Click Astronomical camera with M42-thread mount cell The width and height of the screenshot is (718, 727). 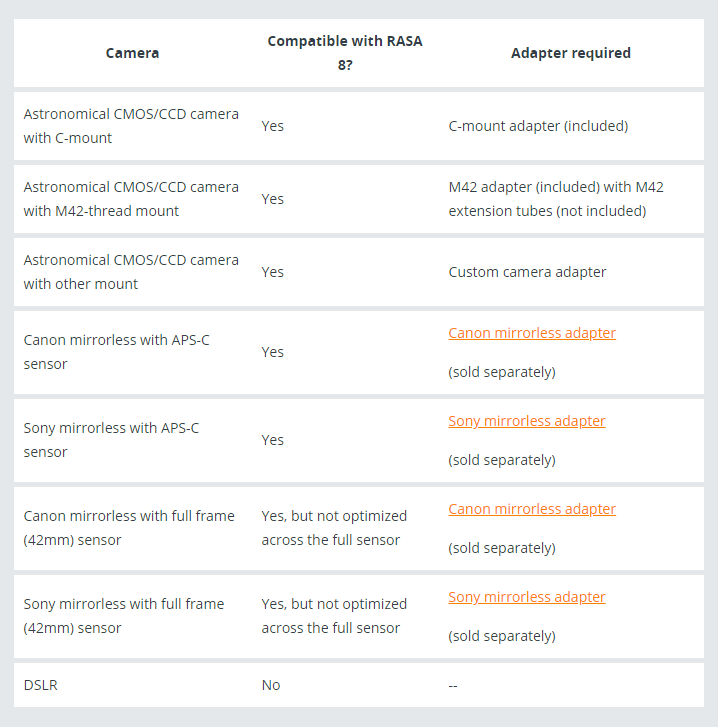131,199
